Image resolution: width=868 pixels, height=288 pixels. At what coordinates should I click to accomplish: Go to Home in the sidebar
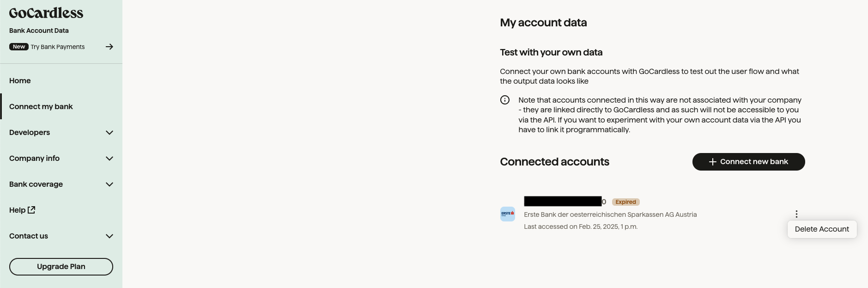click(x=20, y=80)
